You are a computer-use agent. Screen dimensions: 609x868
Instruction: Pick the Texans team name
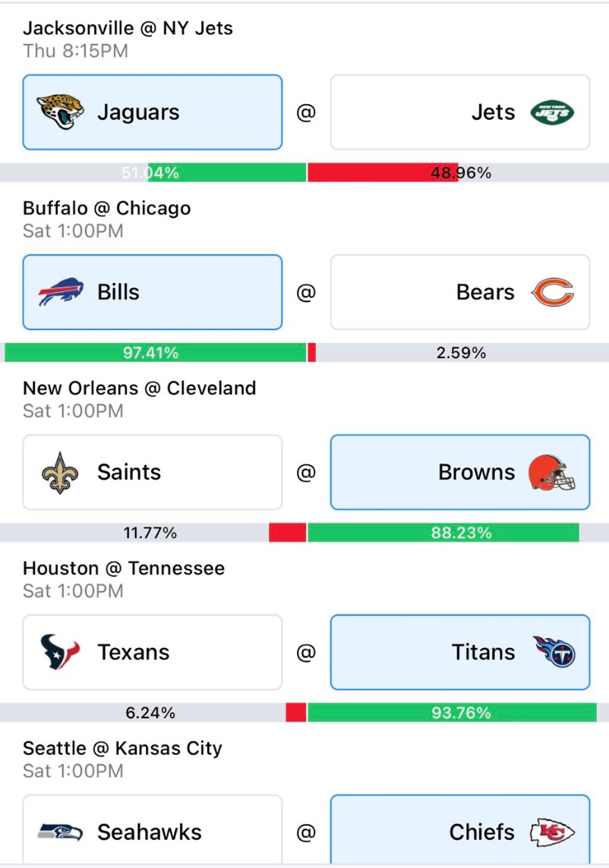[134, 652]
